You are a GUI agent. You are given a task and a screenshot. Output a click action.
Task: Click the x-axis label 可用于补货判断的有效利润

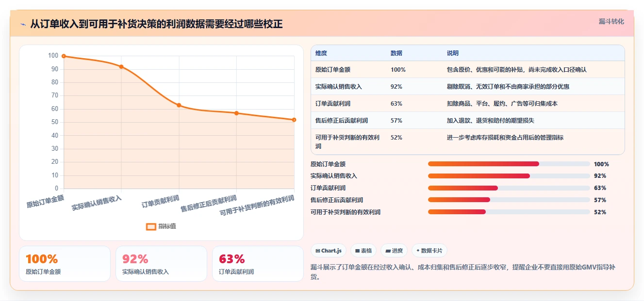pos(257,206)
